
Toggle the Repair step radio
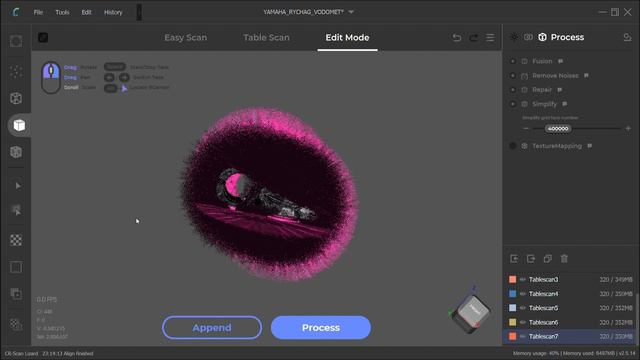tap(513, 90)
